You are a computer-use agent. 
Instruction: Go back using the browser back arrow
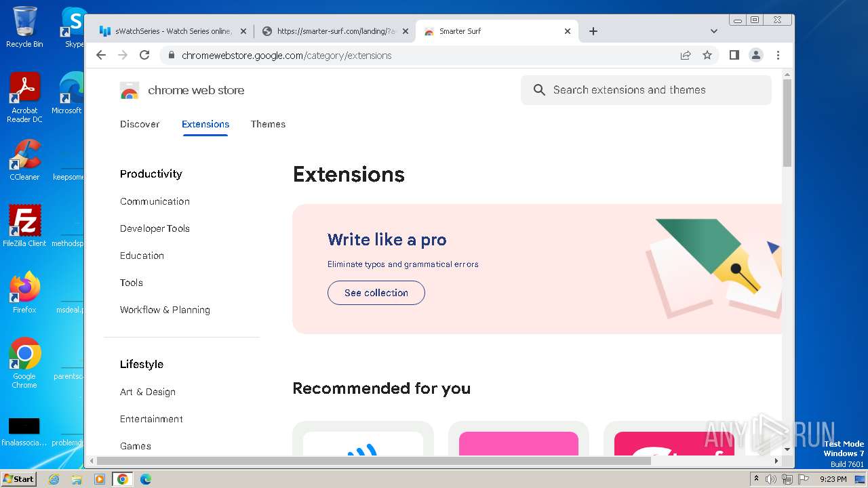click(x=101, y=55)
